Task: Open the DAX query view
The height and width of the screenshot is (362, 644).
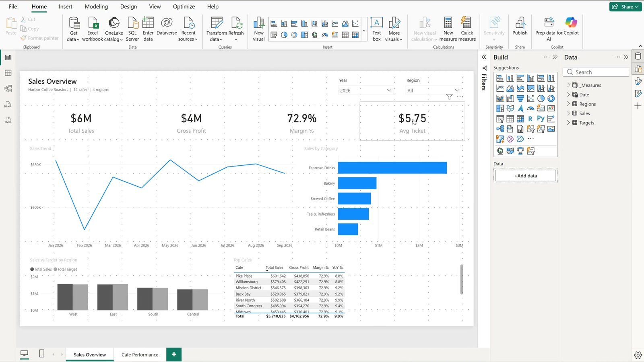Action: (x=8, y=105)
